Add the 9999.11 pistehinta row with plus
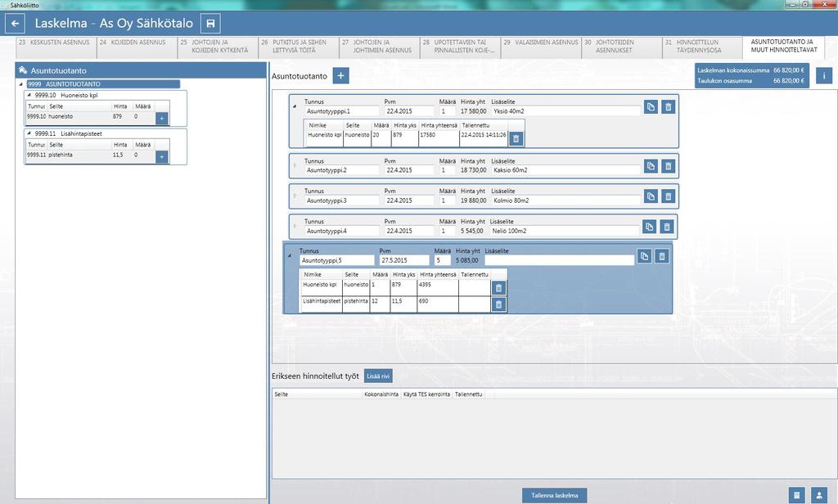Image resolution: width=838 pixels, height=504 pixels. 162,156
